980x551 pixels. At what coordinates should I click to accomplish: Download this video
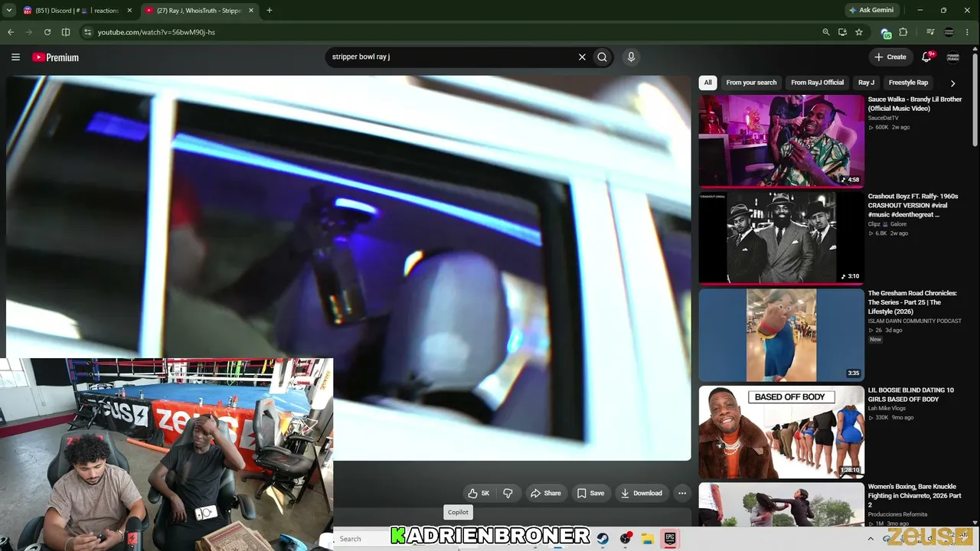point(642,494)
